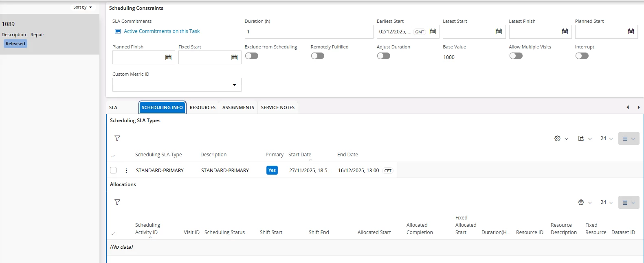Screen dimensions: 644x263
Task: Switch to the Resources tab
Action: (x=202, y=107)
